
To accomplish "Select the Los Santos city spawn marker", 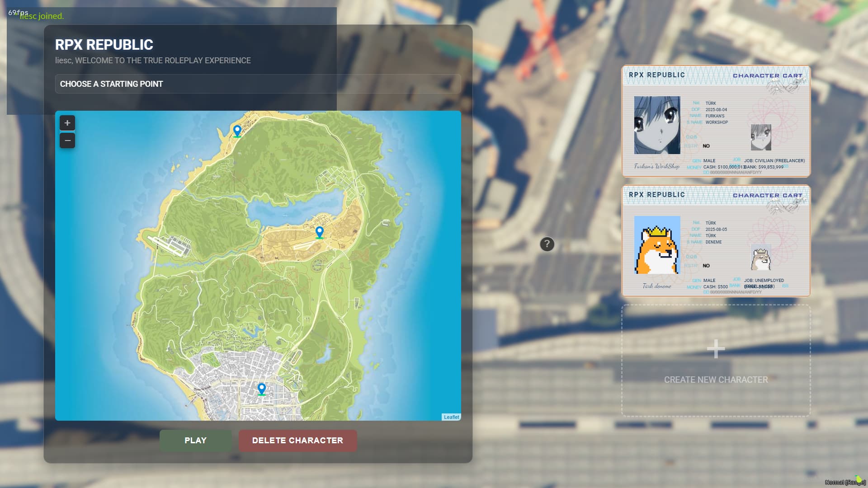I will 261,389.
